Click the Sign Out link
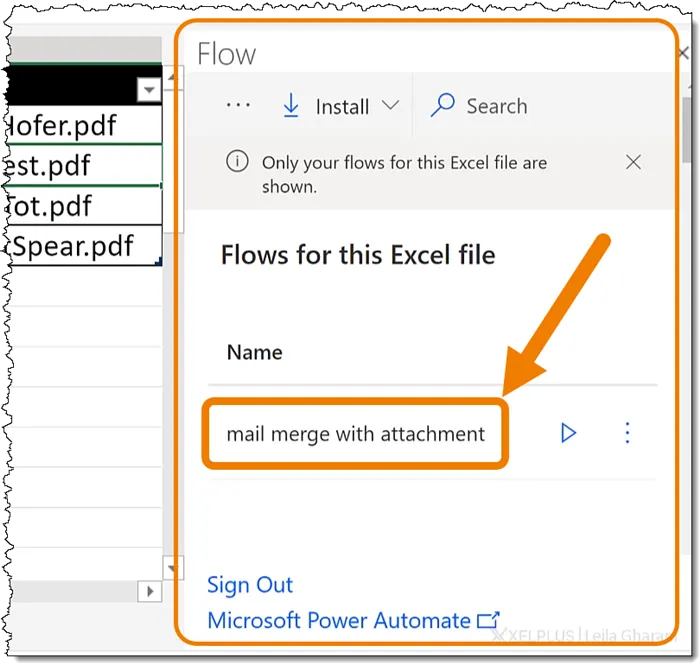 pos(250,585)
